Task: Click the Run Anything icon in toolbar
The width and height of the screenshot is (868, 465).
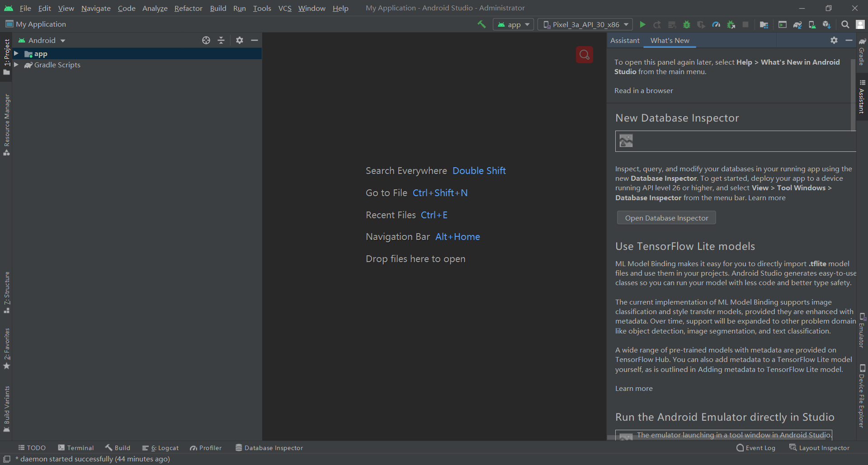Action: tap(783, 24)
